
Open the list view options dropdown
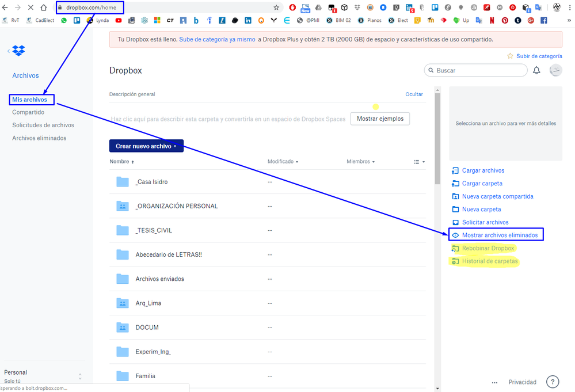point(419,162)
